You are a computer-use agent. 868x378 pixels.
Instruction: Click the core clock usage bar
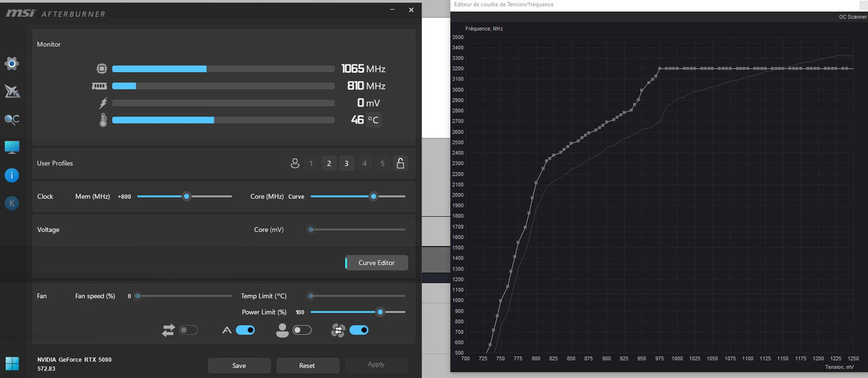click(x=223, y=69)
